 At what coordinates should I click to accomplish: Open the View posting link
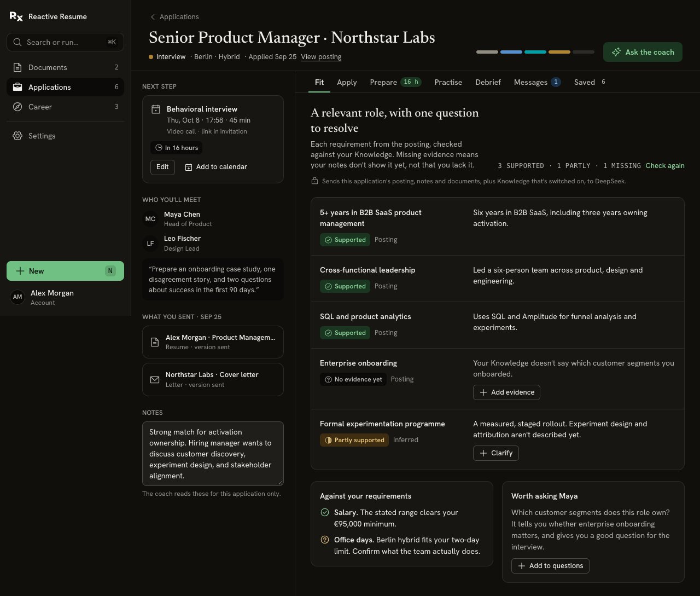(x=321, y=57)
